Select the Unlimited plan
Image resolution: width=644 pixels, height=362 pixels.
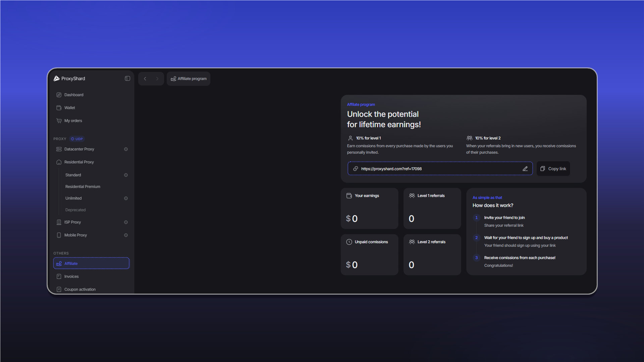tap(73, 198)
